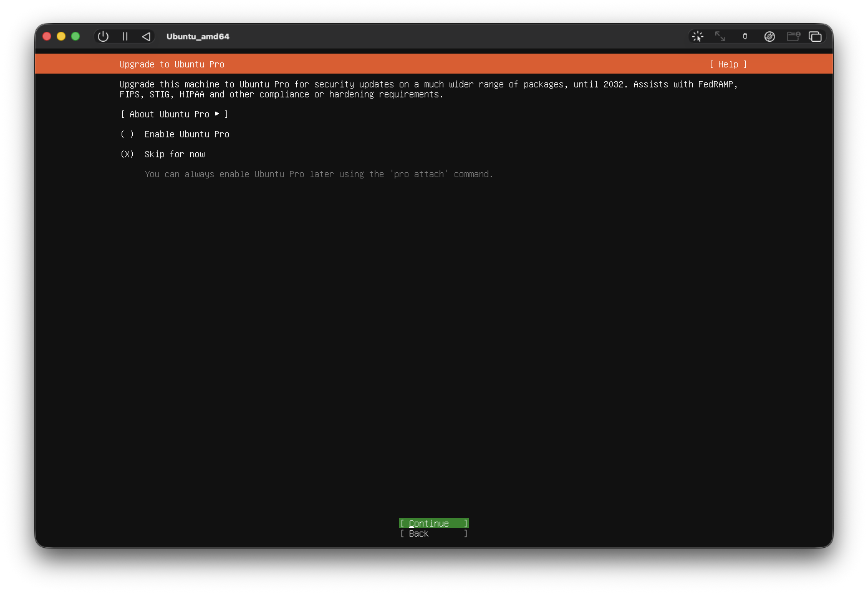Click the windows overlay icon in toolbar
This screenshot has height=594, width=868.
pyautogui.click(x=815, y=36)
